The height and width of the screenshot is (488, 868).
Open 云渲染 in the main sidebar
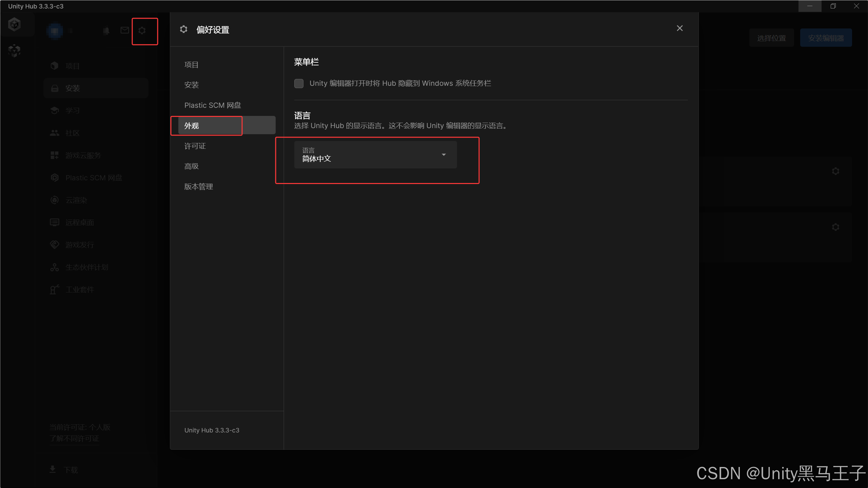pos(96,200)
